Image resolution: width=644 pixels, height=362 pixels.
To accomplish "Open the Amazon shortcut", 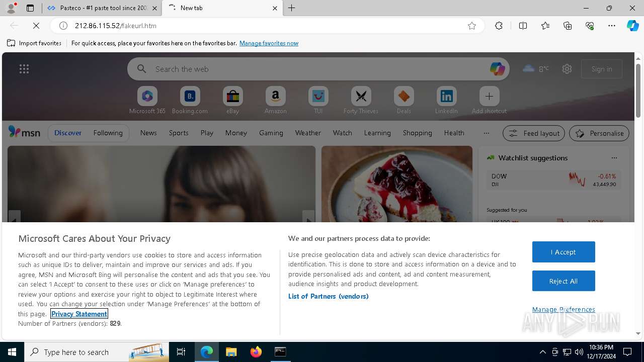I will click(x=275, y=101).
